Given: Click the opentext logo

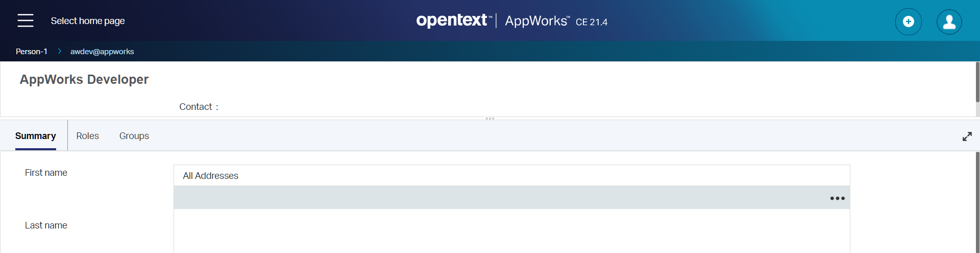Looking at the screenshot, I should (452, 20).
